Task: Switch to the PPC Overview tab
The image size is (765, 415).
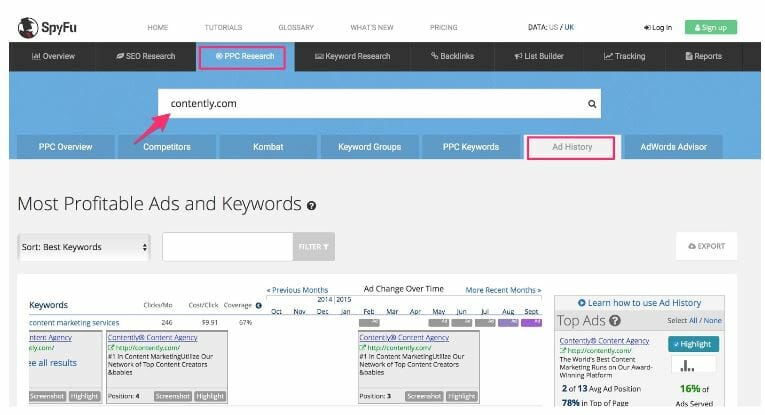Action: pos(65,147)
